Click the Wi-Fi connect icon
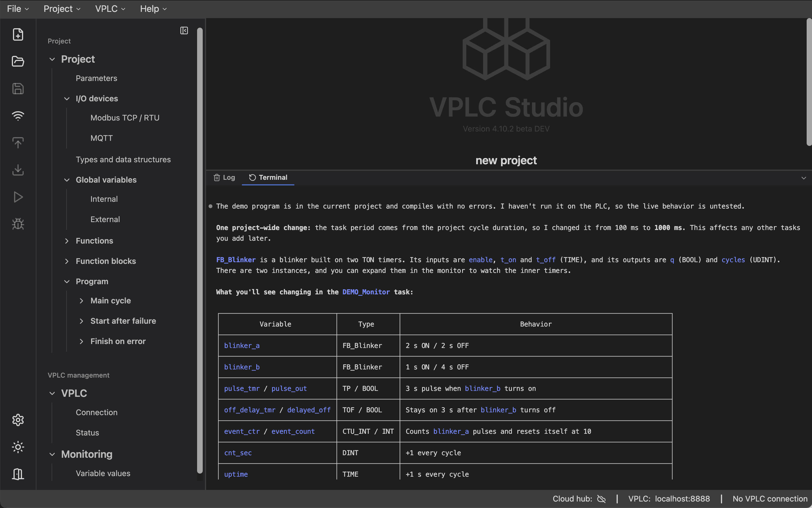Viewport: 812px width, 508px height. [18, 116]
